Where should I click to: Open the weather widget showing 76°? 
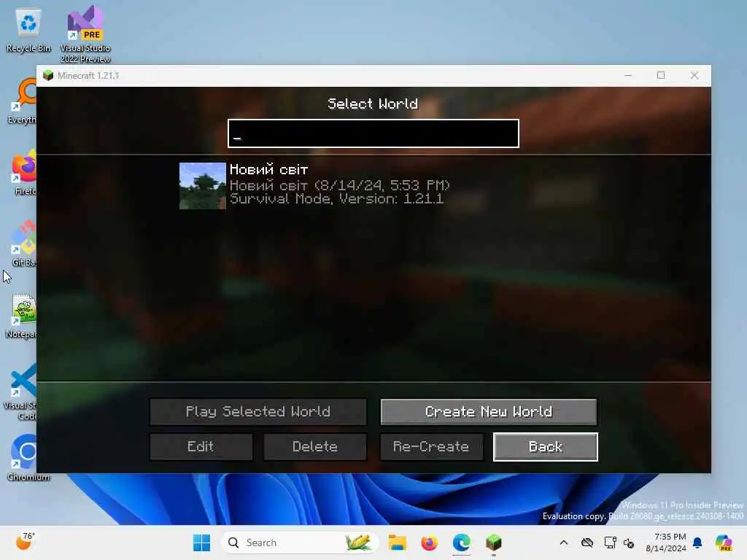coord(25,542)
